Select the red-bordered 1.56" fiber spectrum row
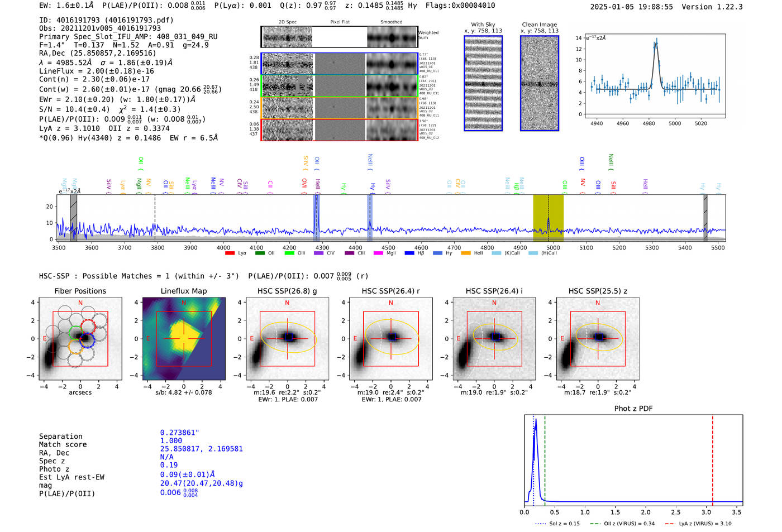Image resolution: width=782 pixels, height=532 pixels. tap(340, 130)
